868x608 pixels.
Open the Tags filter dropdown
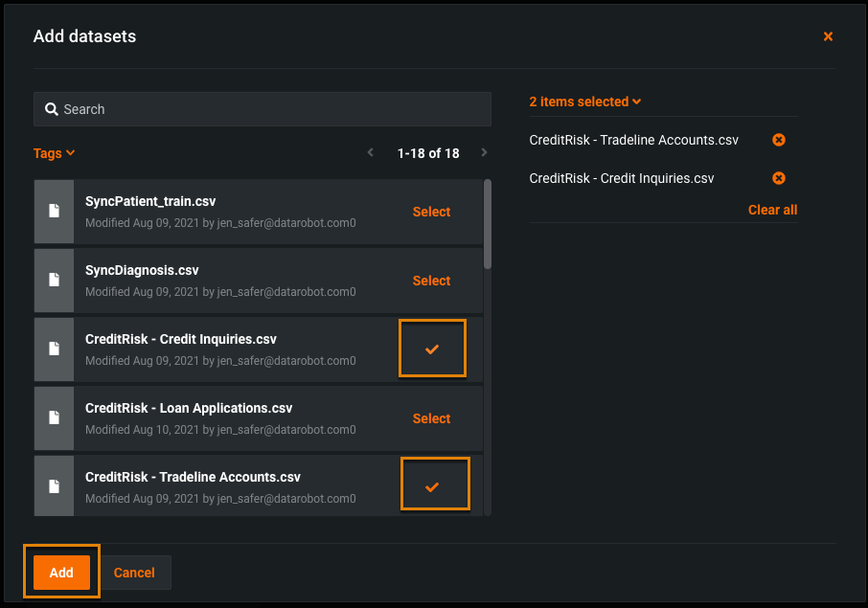click(54, 153)
